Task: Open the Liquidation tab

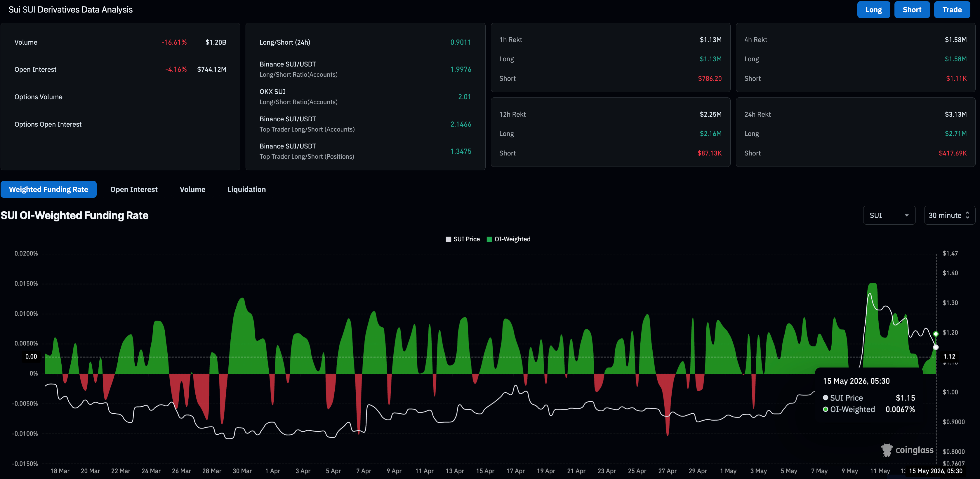Action: (x=246, y=189)
